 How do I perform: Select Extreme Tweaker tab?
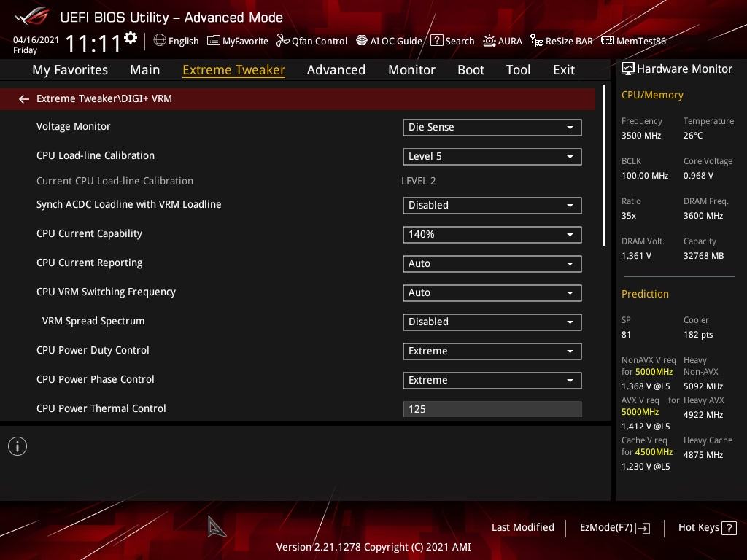click(x=234, y=70)
